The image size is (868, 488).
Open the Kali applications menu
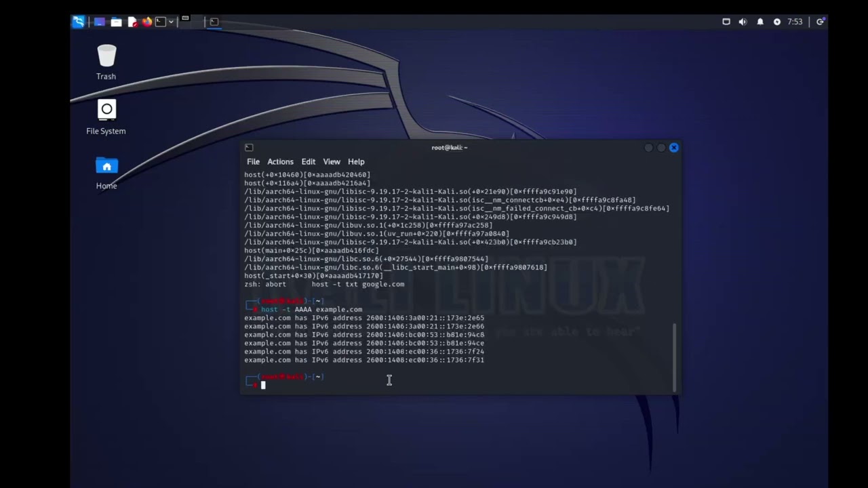coord(79,22)
